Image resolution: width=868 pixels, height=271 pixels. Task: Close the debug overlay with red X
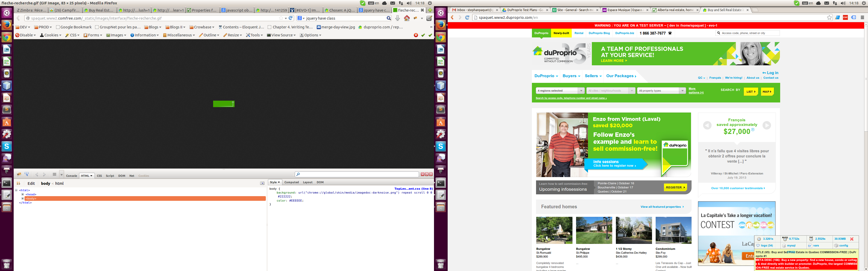pyautogui.click(x=852, y=239)
